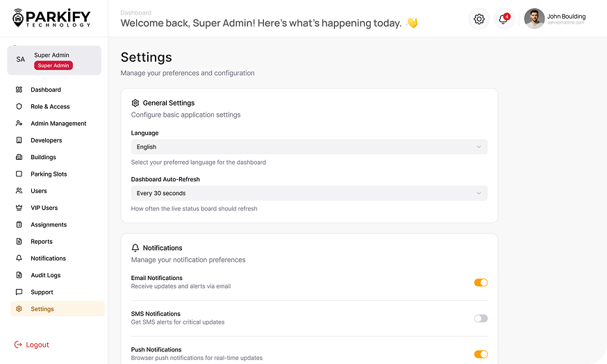Click the Support chat icon
Image resolution: width=607 pixels, height=364 pixels.
pyautogui.click(x=19, y=292)
